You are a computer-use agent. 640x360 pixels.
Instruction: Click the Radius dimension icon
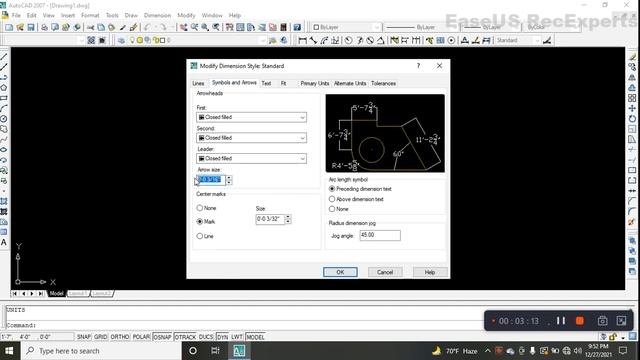[349, 40]
